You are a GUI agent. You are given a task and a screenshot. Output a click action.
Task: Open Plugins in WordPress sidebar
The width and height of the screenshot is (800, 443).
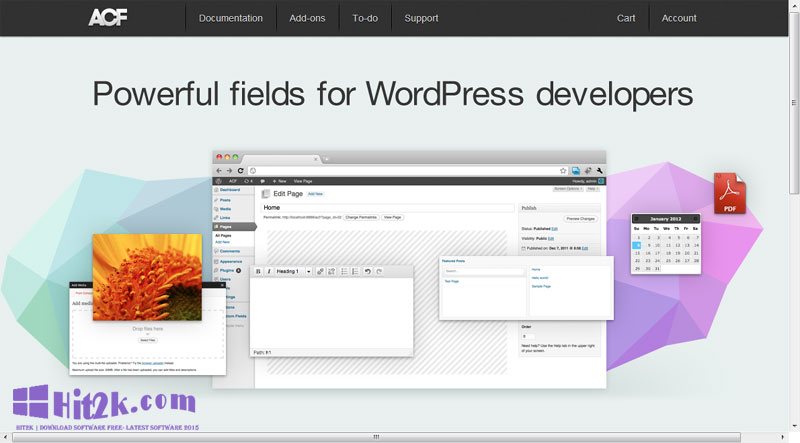[x=227, y=270]
